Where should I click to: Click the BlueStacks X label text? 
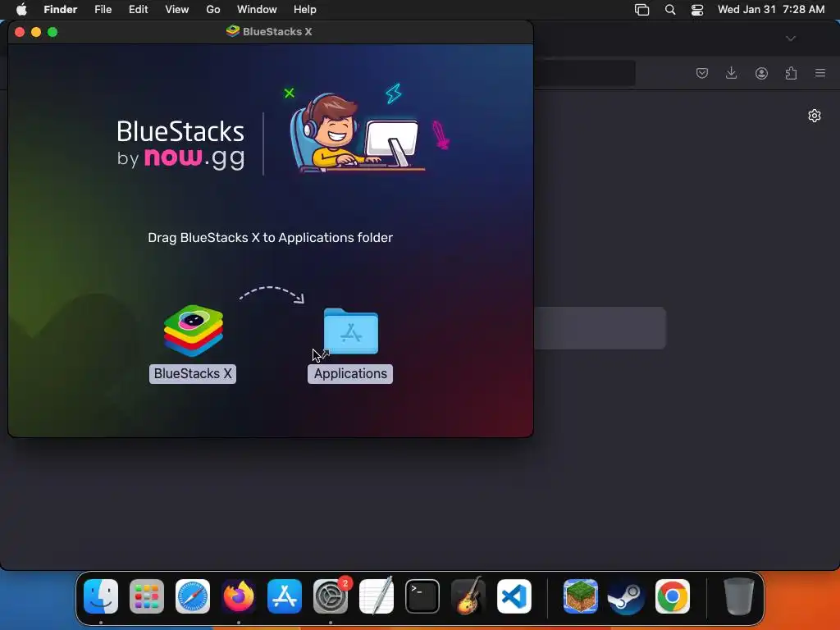[x=193, y=373]
